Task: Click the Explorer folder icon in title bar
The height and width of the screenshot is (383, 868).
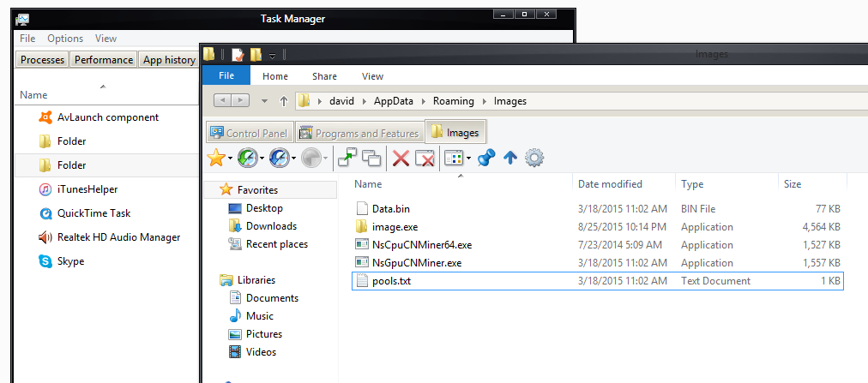Action: click(208, 54)
